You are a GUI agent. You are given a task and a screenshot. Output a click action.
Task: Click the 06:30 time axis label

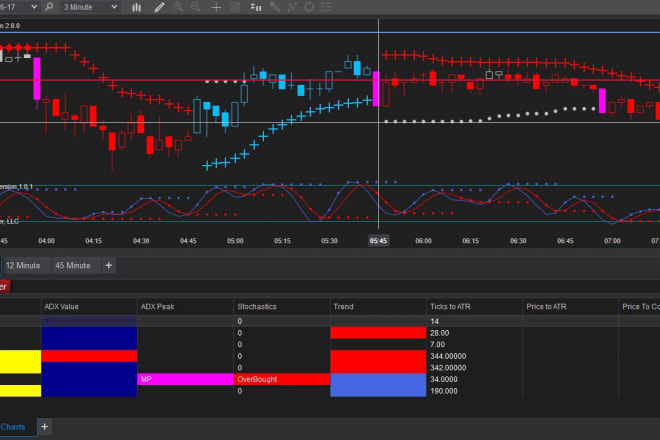click(518, 241)
